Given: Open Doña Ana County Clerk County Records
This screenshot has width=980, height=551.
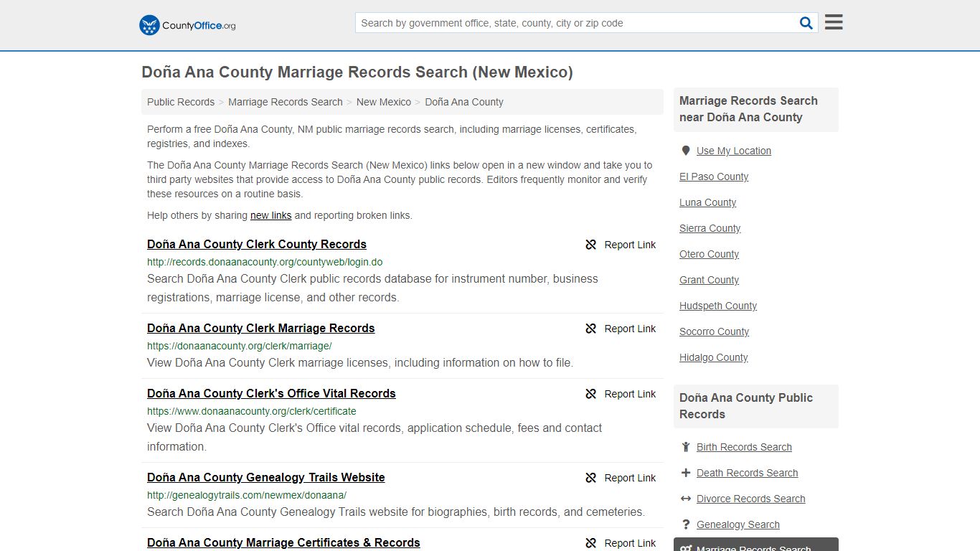Looking at the screenshot, I should [257, 244].
